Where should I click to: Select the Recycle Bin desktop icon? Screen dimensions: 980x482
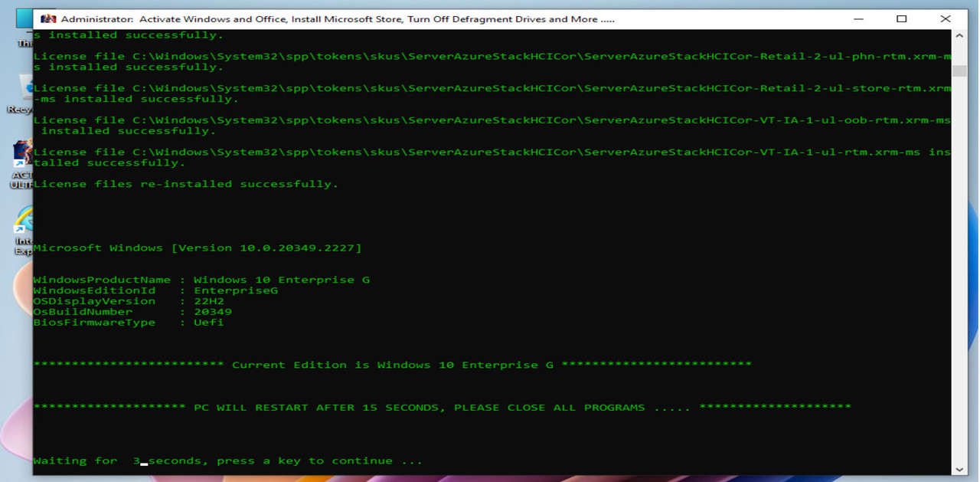pyautogui.click(x=19, y=94)
